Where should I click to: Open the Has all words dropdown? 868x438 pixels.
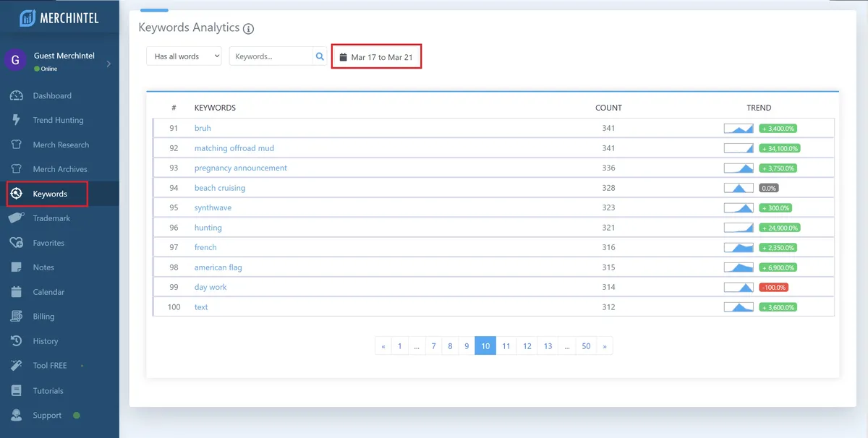[x=183, y=56]
